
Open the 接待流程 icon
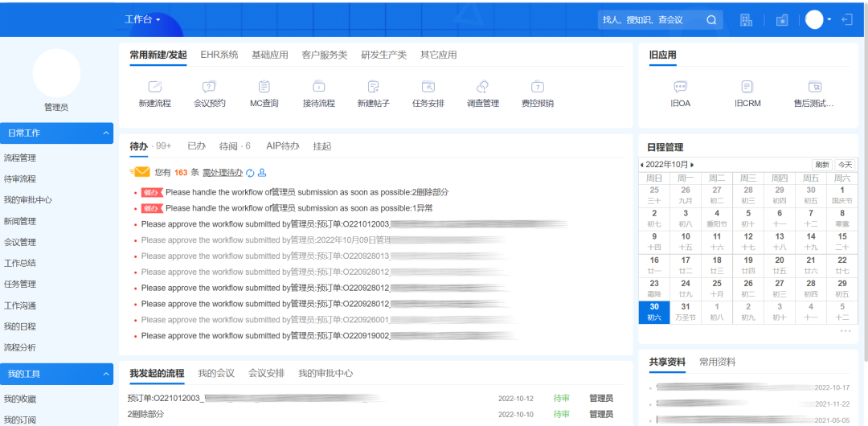(x=319, y=87)
